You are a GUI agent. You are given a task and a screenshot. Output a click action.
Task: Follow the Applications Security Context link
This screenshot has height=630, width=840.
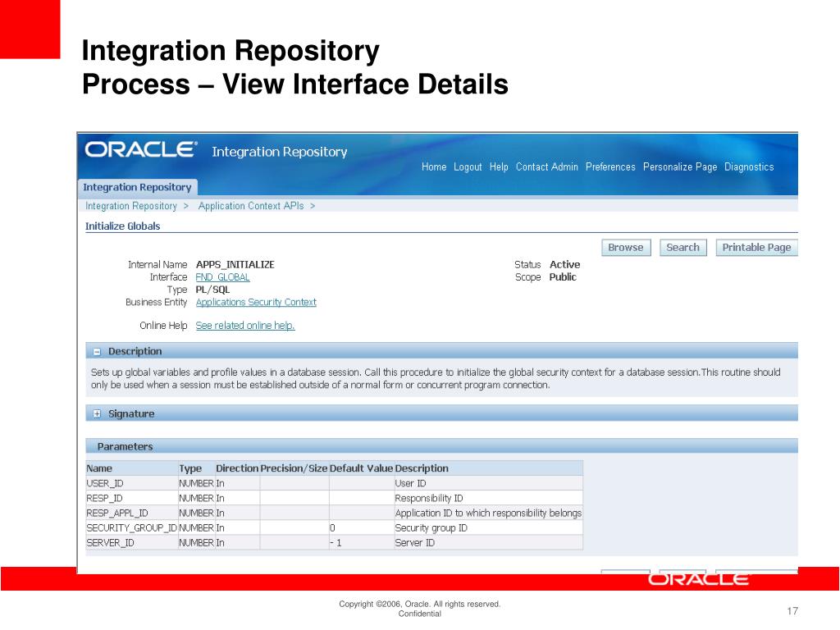pos(255,303)
